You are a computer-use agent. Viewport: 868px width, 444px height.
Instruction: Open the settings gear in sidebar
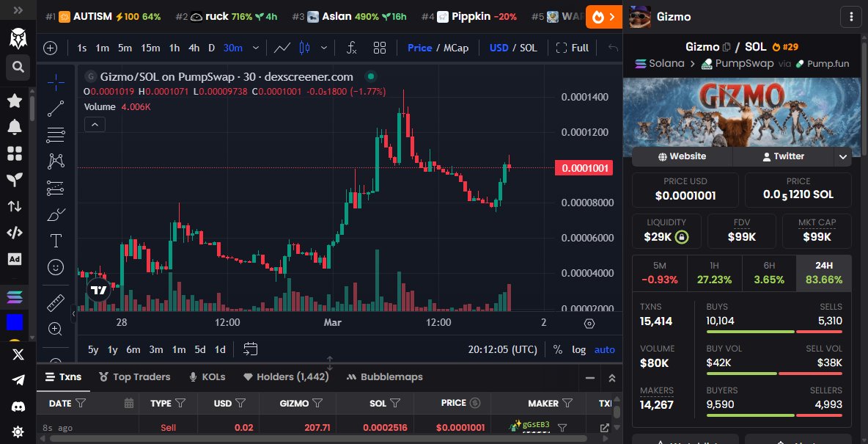point(18,432)
